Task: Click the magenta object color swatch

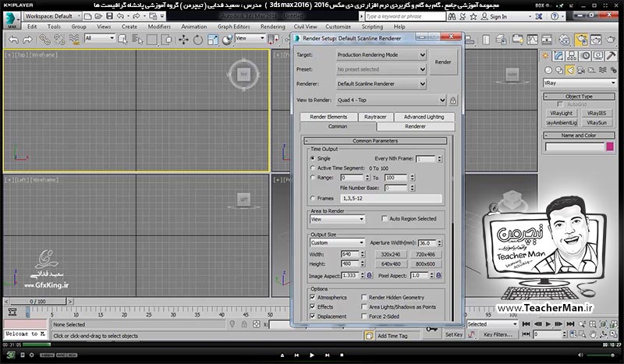Action: pos(610,147)
